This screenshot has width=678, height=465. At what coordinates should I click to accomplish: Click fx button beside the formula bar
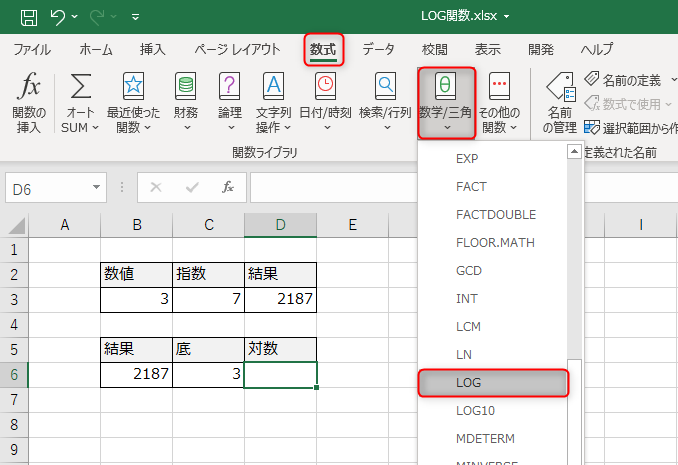[228, 187]
